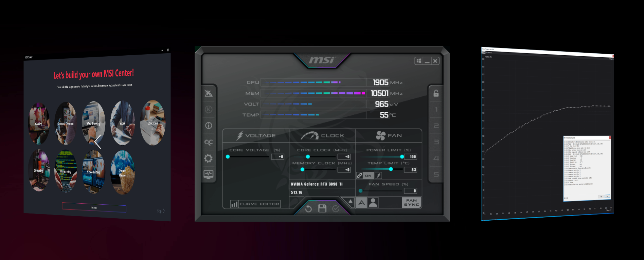This screenshot has height=260, width=644.
Task: Enable auto fan speed (A) button
Action: point(362,203)
